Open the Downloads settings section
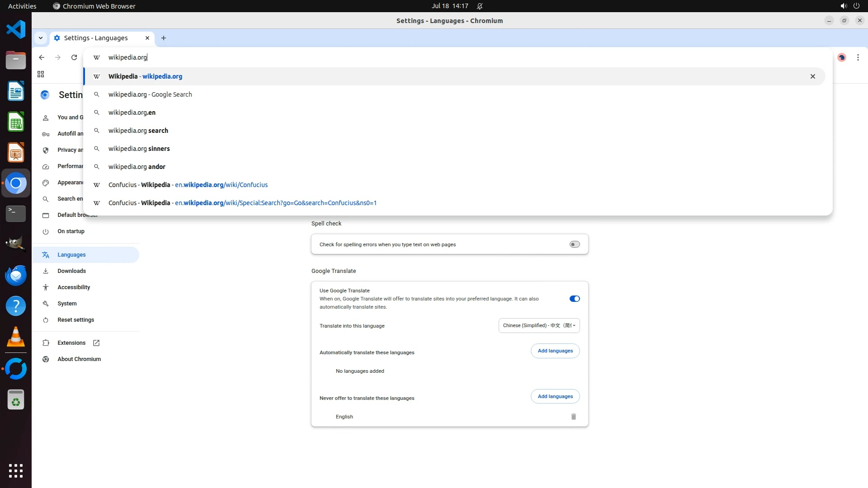This screenshot has height=488, width=868. [71, 271]
